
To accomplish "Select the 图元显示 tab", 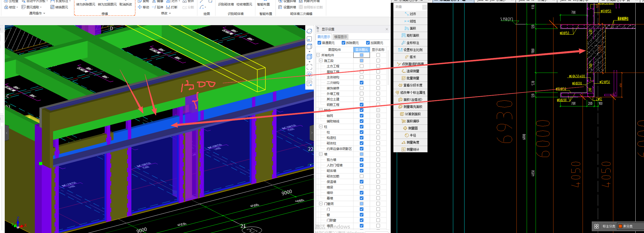I will 324,37.
